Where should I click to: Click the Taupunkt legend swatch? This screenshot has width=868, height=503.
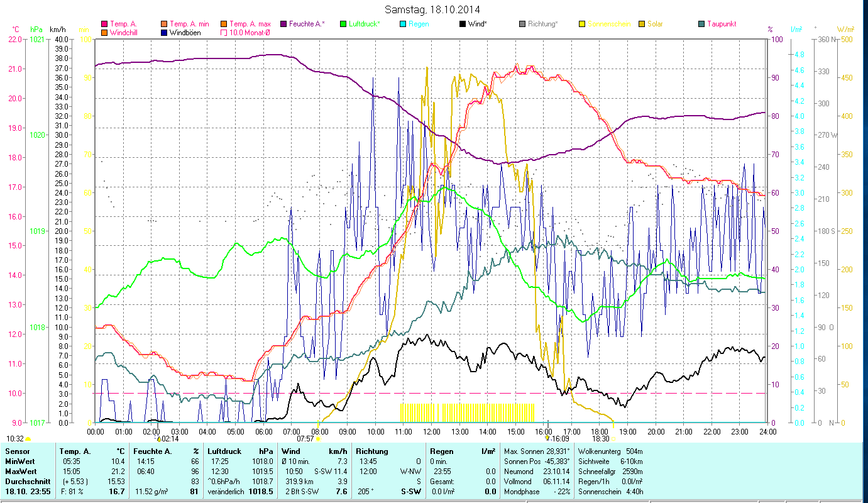[x=701, y=24]
